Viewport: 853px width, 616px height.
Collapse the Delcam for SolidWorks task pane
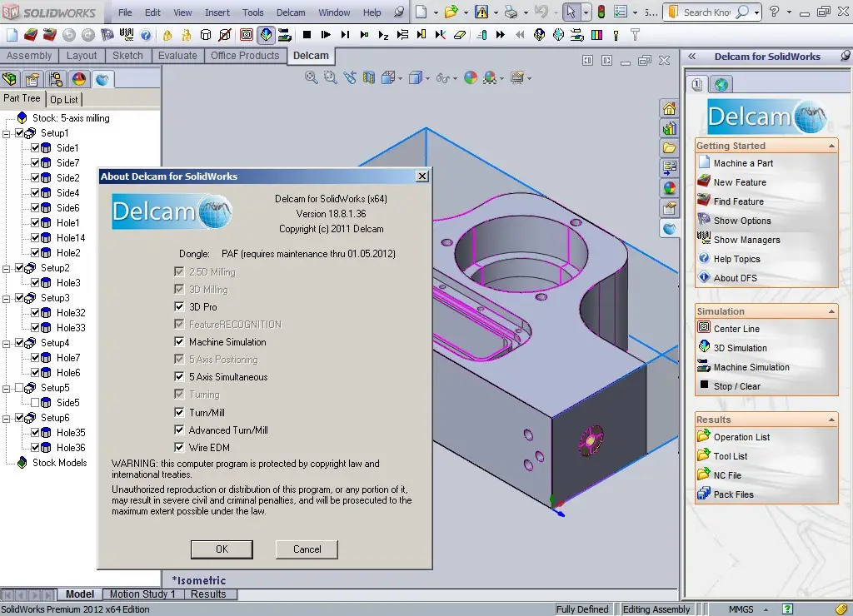692,56
